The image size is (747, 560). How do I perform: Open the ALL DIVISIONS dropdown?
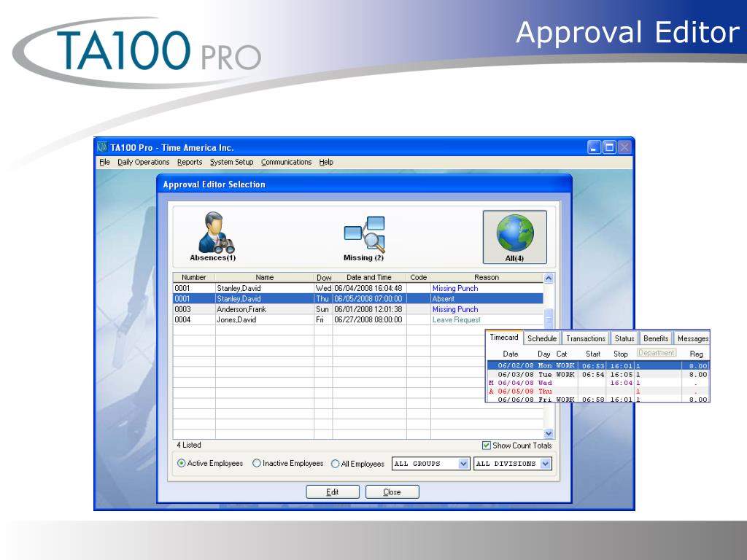click(x=513, y=463)
